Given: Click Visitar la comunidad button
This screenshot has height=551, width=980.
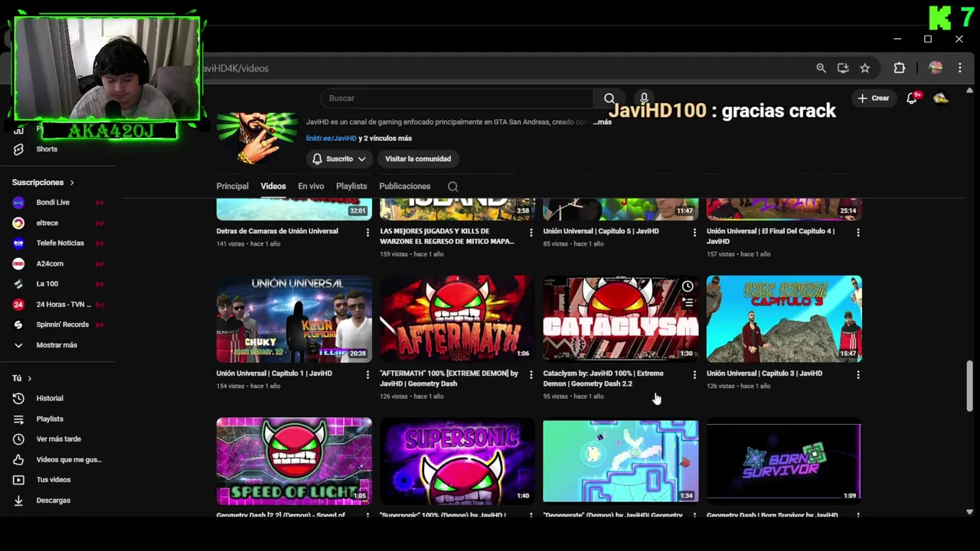Looking at the screenshot, I should [x=418, y=158].
